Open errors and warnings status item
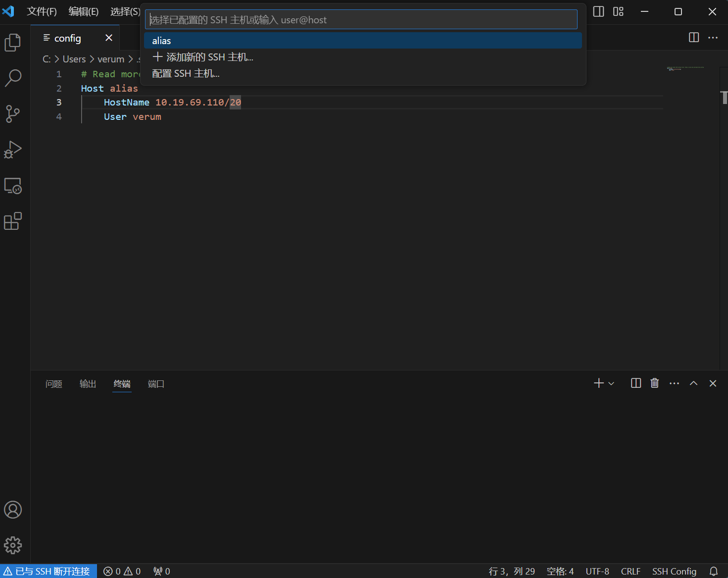 (x=122, y=571)
